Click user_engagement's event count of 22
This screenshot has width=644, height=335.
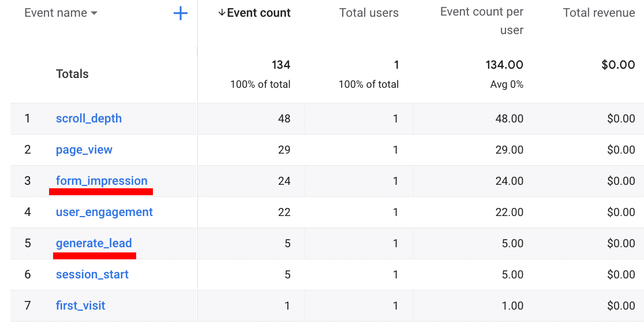pyautogui.click(x=284, y=212)
